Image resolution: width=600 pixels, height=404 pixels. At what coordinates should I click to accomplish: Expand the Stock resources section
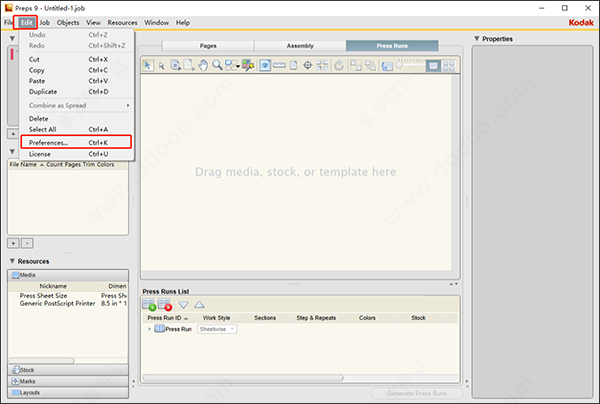click(x=68, y=370)
